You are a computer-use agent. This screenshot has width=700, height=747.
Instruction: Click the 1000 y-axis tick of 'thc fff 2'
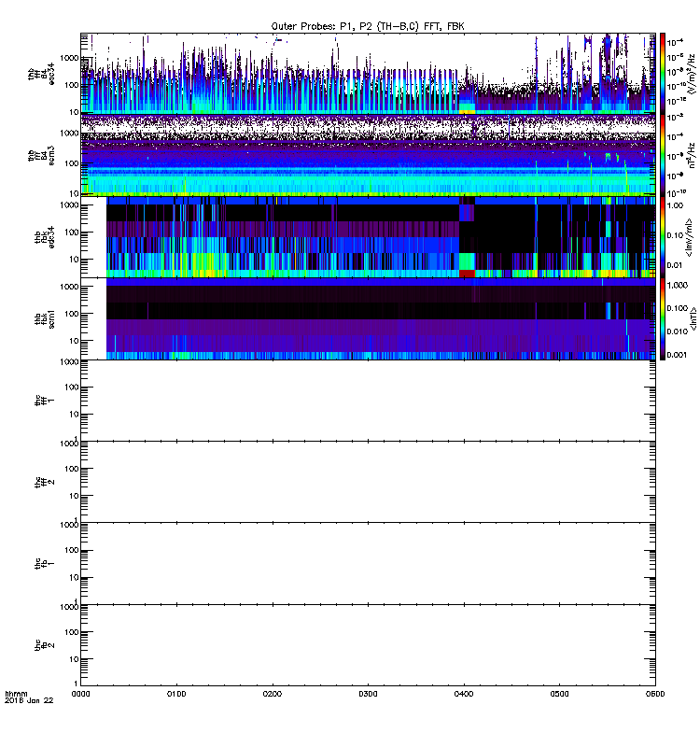tap(69, 444)
